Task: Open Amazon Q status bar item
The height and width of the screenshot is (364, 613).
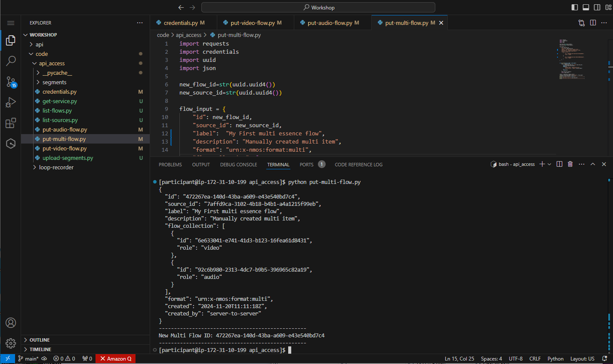Action: point(115,358)
